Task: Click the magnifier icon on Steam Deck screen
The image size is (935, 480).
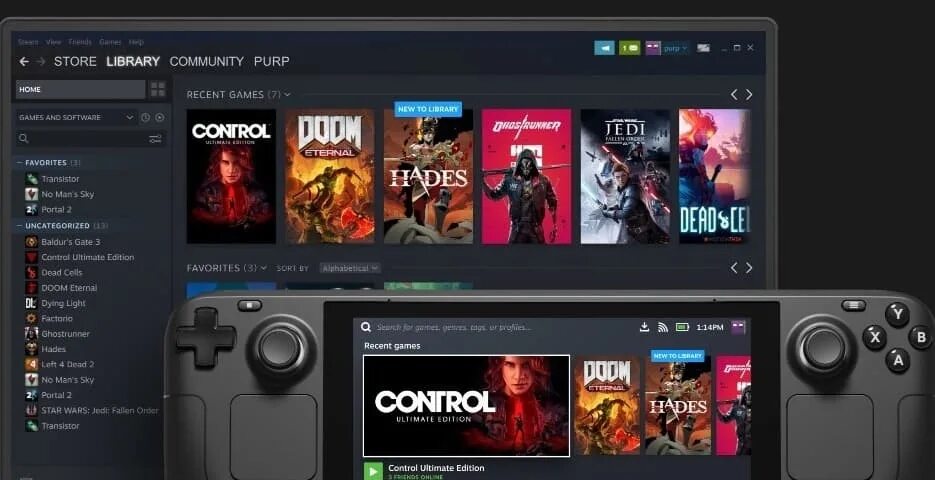Action: [x=366, y=327]
